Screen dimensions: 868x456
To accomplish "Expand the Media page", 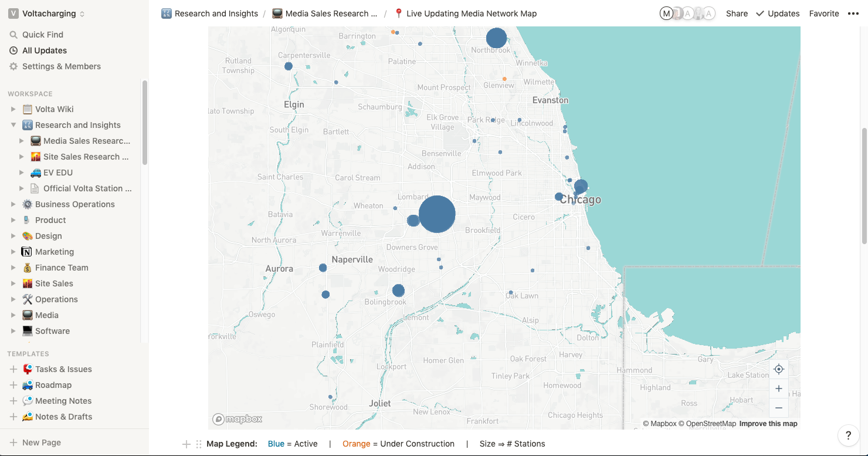I will (x=13, y=315).
